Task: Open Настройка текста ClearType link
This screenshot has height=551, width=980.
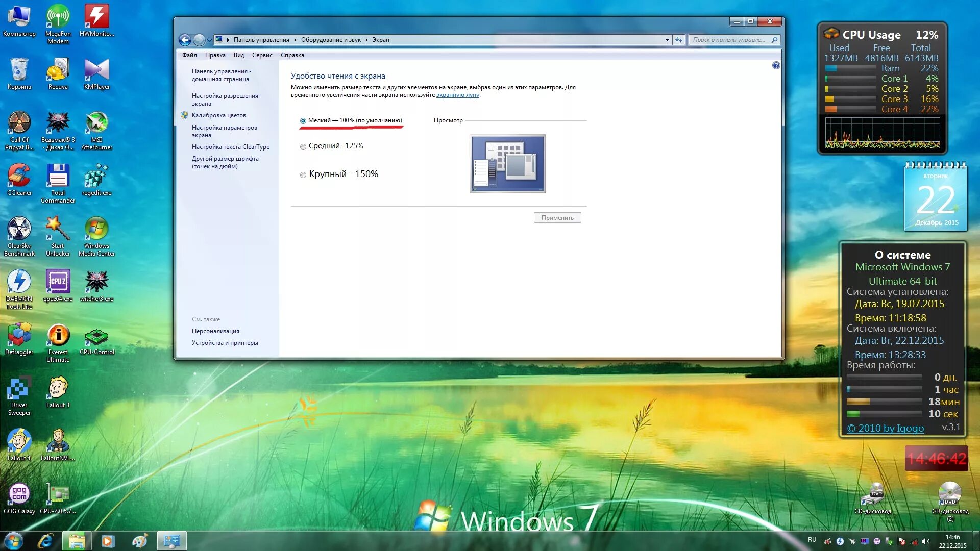Action: pyautogui.click(x=230, y=147)
